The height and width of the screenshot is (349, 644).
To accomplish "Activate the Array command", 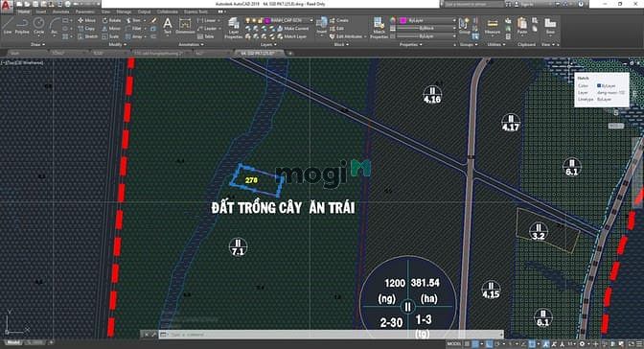I will [x=134, y=36].
